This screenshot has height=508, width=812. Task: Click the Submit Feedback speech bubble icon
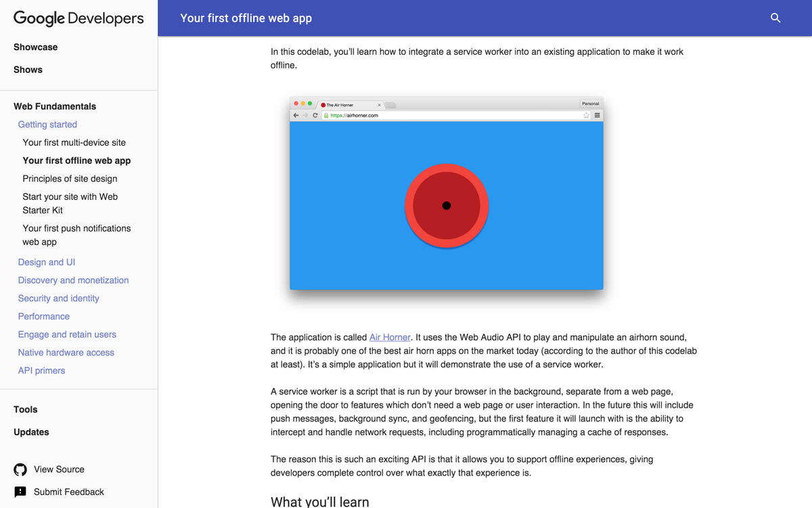20,492
